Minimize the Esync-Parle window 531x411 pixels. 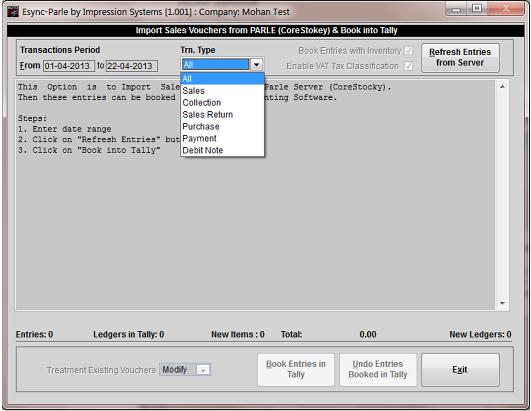(x=456, y=9)
